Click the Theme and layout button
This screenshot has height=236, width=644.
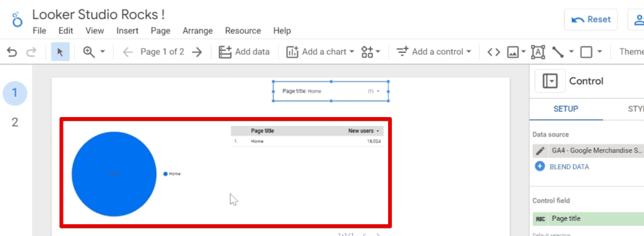[631, 52]
